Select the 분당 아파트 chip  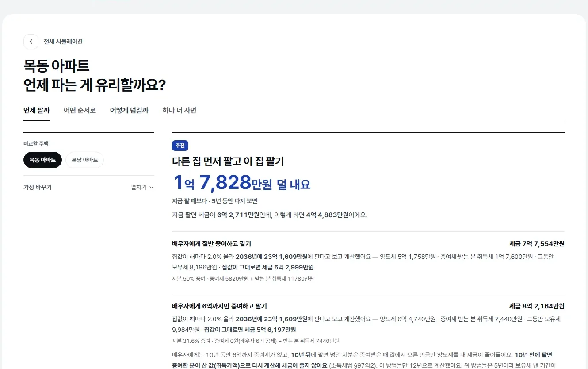click(x=84, y=160)
